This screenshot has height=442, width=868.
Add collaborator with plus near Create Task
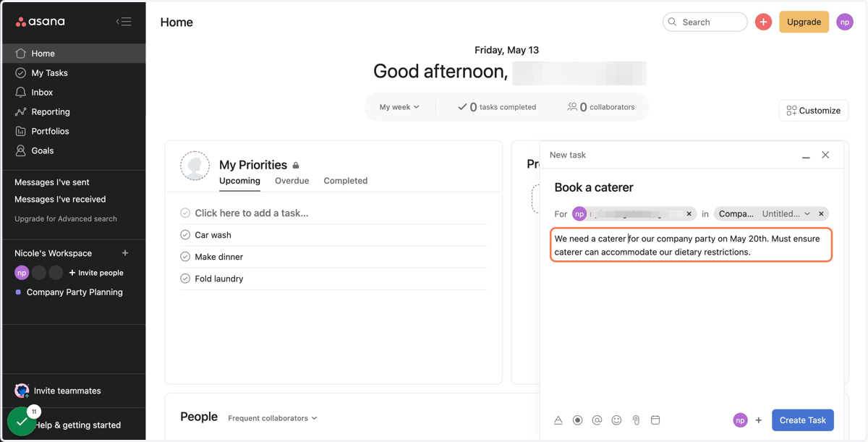tap(759, 420)
